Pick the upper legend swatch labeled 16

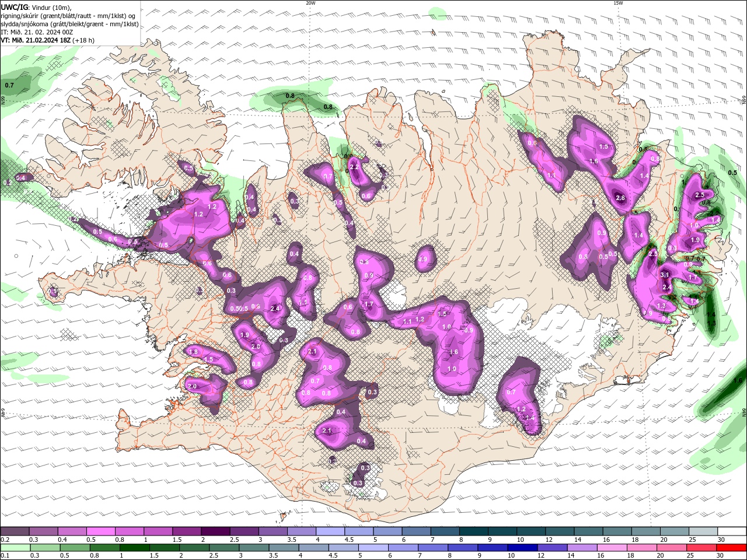coord(616,531)
